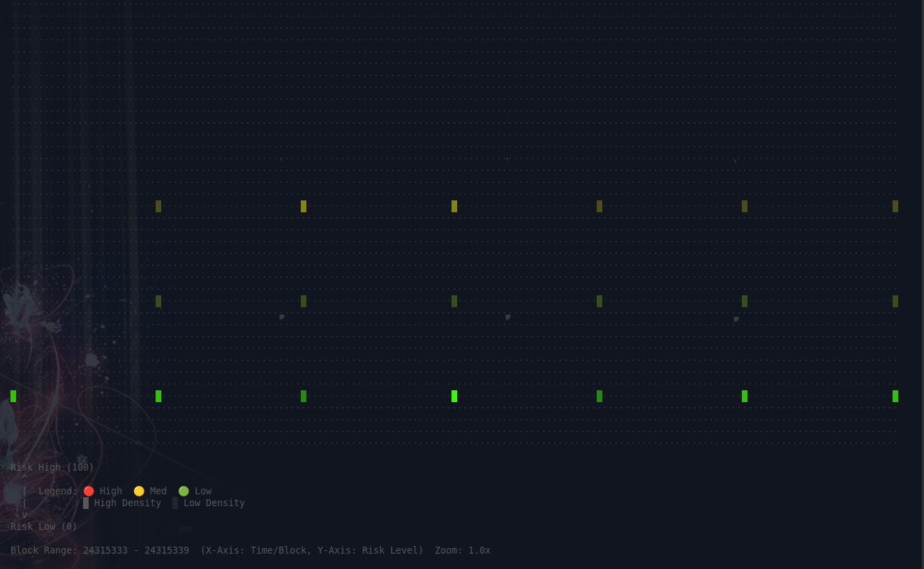The image size is (924, 569).
Task: Click the down arrow above Risk Low
Action: tap(24, 515)
